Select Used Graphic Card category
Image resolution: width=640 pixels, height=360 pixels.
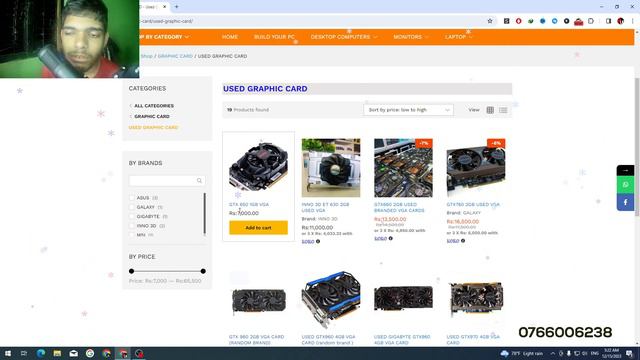[153, 127]
